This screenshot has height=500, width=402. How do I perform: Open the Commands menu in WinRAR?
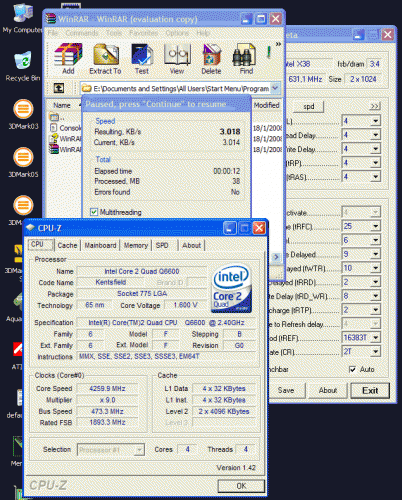82,33
